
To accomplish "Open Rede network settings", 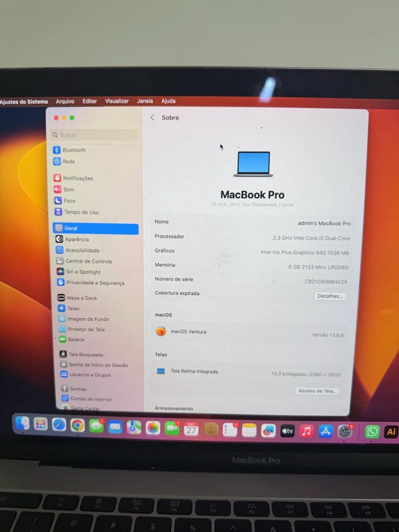I will (x=64, y=162).
